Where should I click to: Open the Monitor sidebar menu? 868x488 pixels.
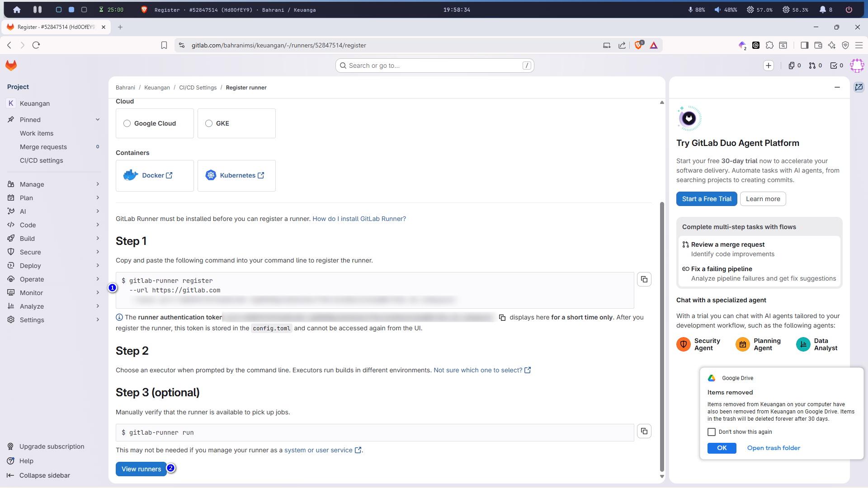54,293
